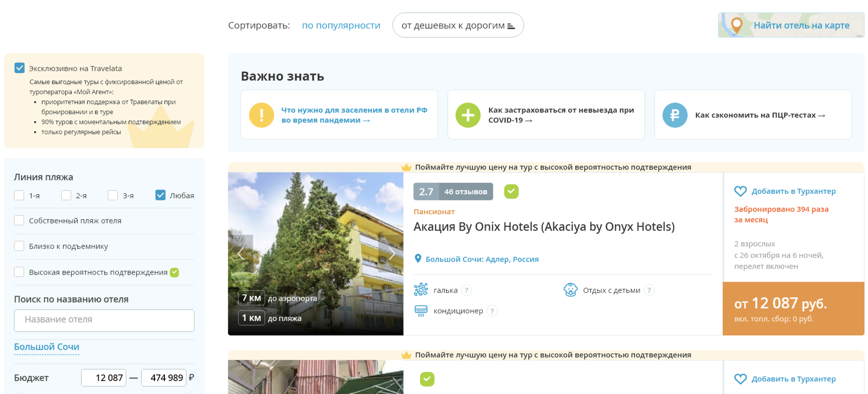
Task: Click 1 км до пляжа distance label
Action: (x=270, y=318)
